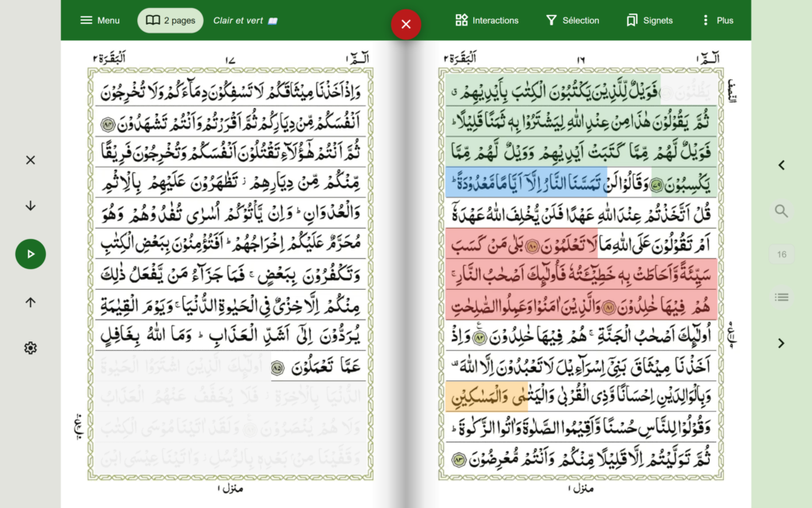Go to previous page with right chevron
The height and width of the screenshot is (508, 812).
point(781,343)
